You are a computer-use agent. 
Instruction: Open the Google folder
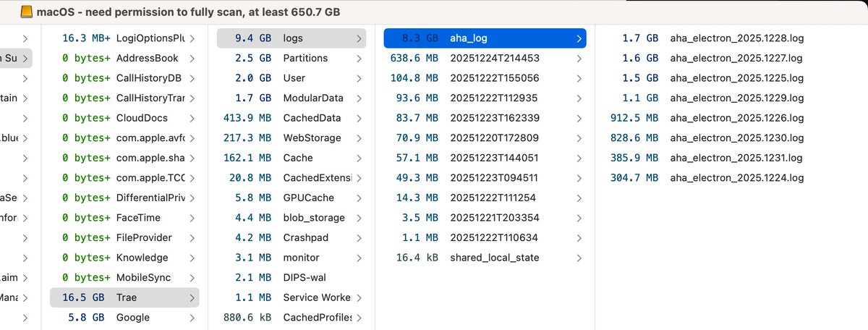coord(132,317)
